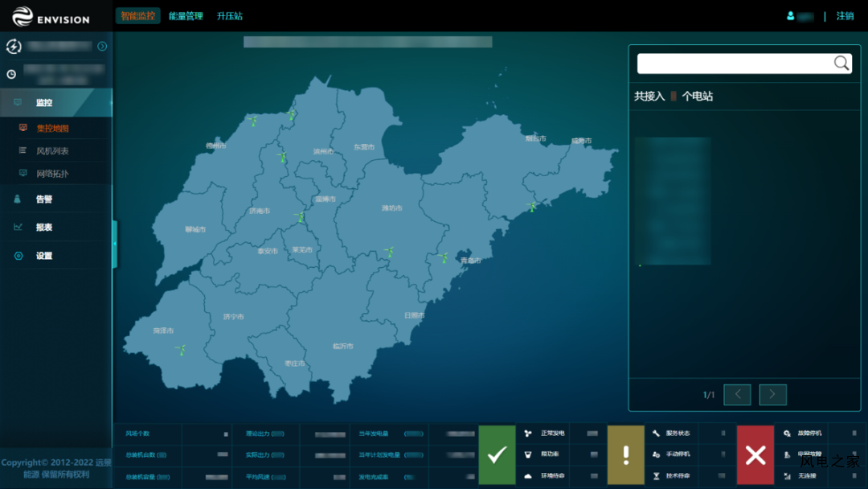Click 聊城市 on the map

(x=195, y=229)
